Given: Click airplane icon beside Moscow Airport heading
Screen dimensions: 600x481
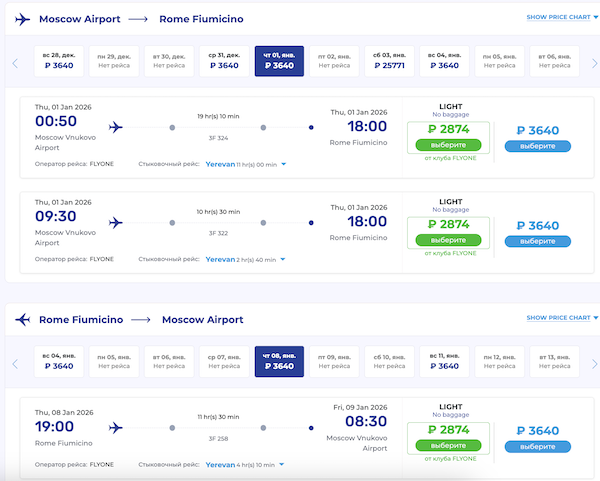Looking at the screenshot, I should coord(21,17).
